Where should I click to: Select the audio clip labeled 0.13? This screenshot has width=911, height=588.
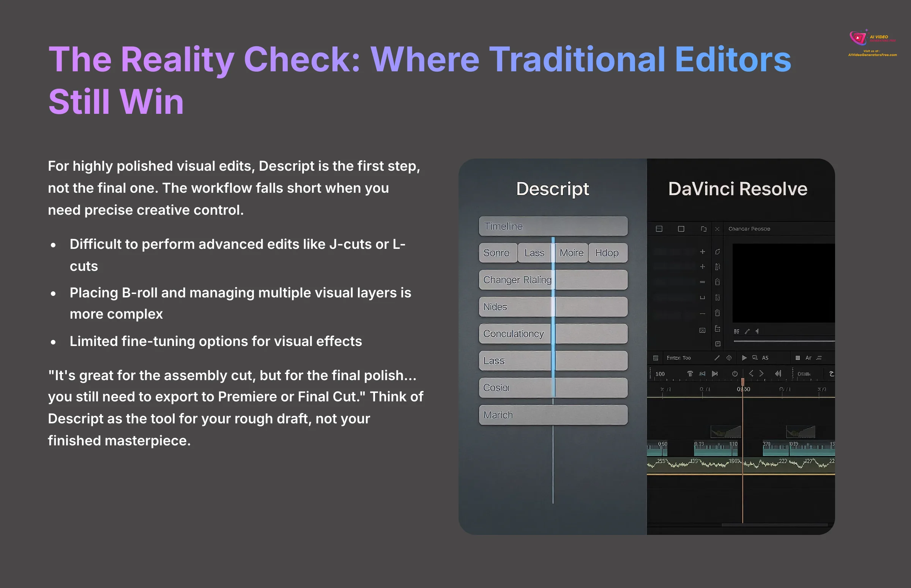point(716,448)
